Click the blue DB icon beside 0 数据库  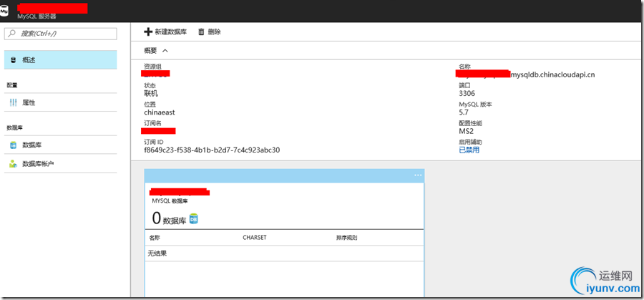[x=193, y=219]
